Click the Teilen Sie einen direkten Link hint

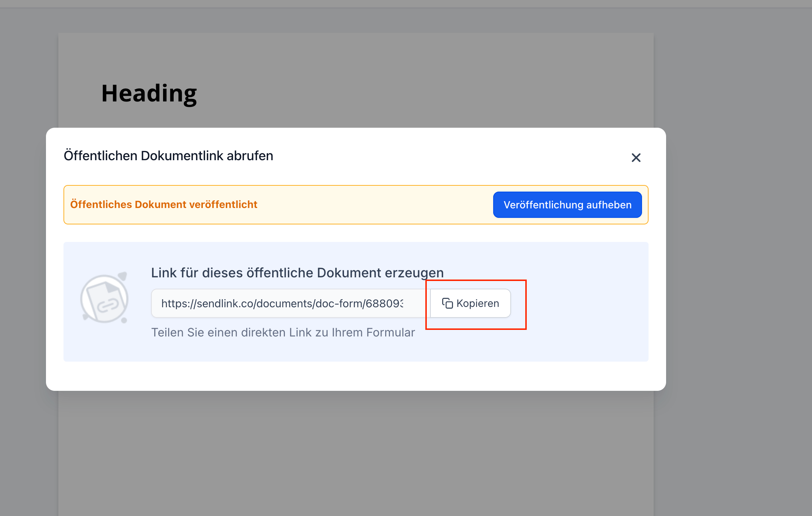pyautogui.click(x=283, y=332)
